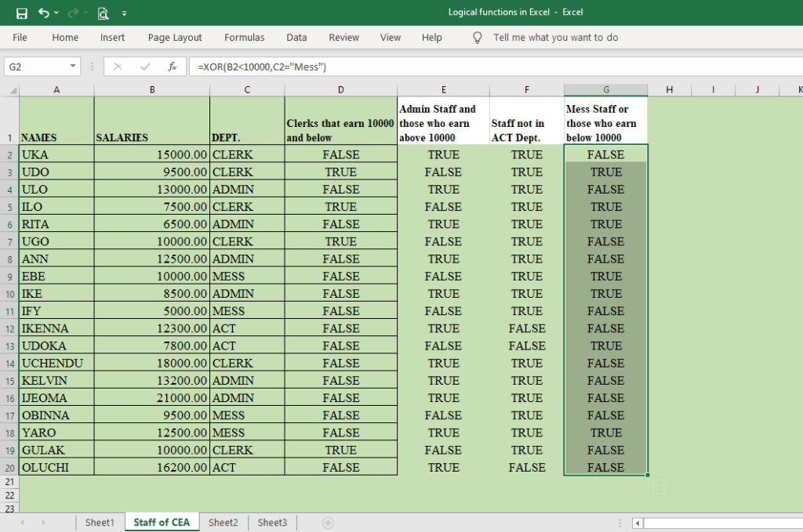Open Print Preview from Quick Access toolbar
The height and width of the screenshot is (532, 803).
click(103, 13)
